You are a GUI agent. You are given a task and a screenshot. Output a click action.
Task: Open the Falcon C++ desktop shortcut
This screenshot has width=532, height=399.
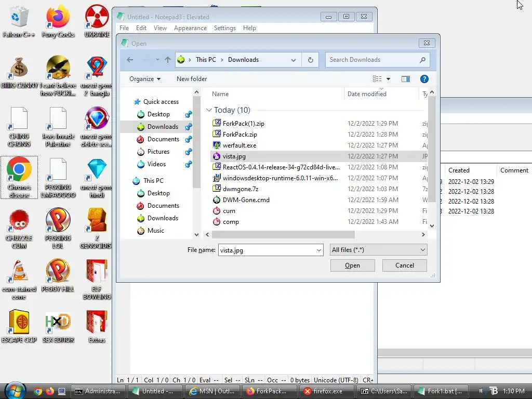(19, 21)
